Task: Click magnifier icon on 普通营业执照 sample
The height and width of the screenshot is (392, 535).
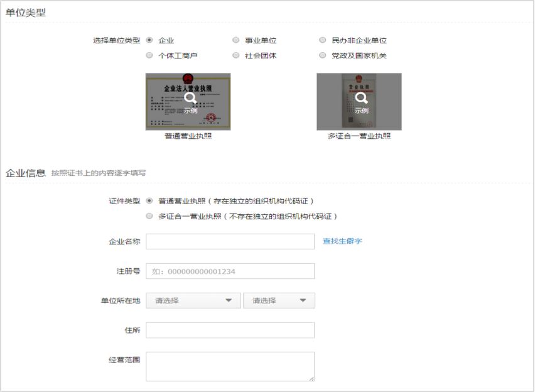Action: point(190,99)
